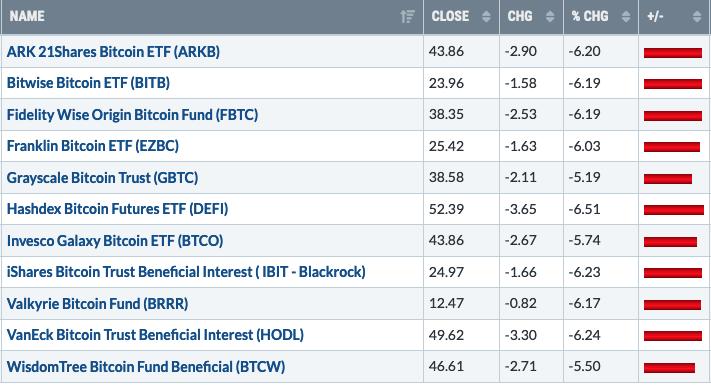Open Hashdex Bitcoin Futures ETF (DEFI)
This screenshot has width=711, height=385.
point(117,209)
